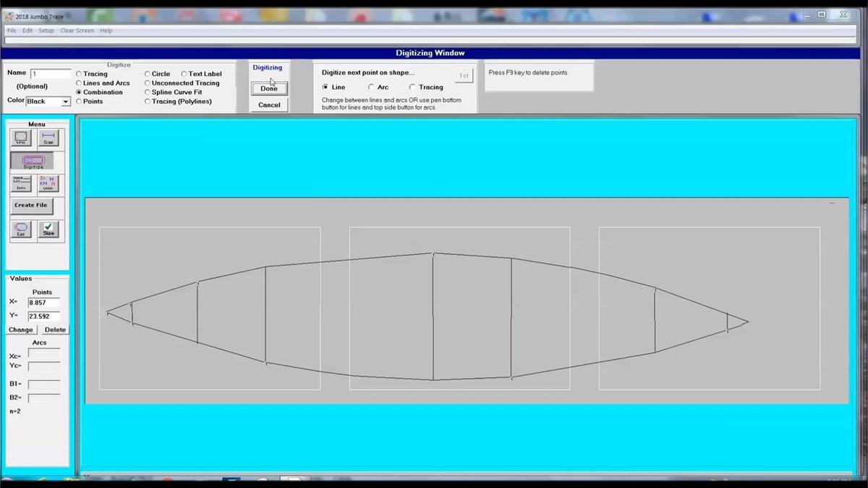
Task: Click the X= points value field
Action: pos(43,303)
